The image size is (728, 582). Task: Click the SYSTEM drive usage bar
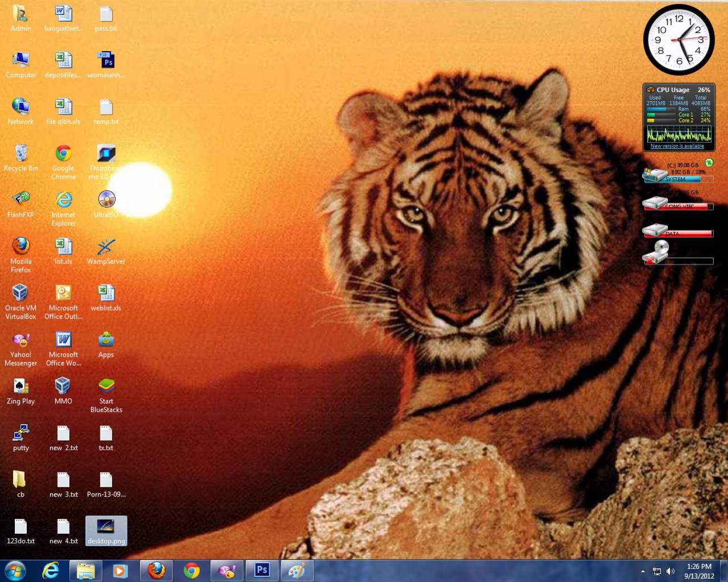click(x=689, y=179)
